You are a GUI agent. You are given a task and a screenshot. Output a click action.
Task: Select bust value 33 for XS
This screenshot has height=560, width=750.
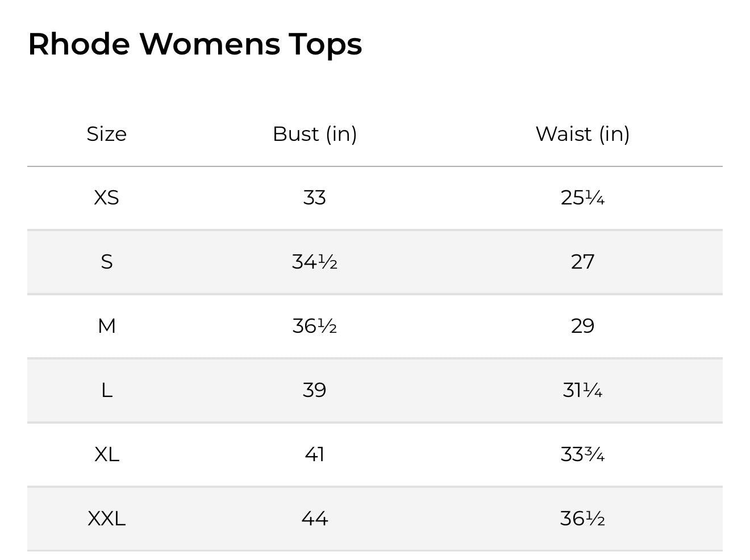[315, 198]
